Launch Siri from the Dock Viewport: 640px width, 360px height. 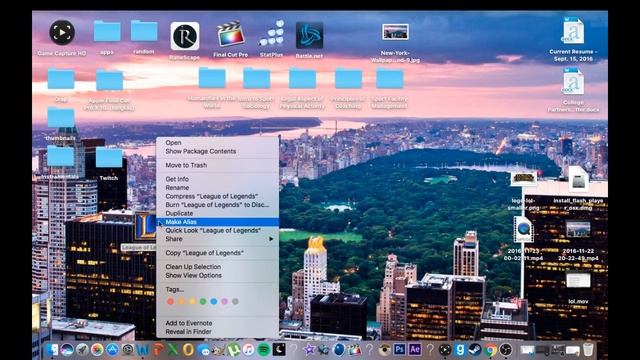coord(67,349)
